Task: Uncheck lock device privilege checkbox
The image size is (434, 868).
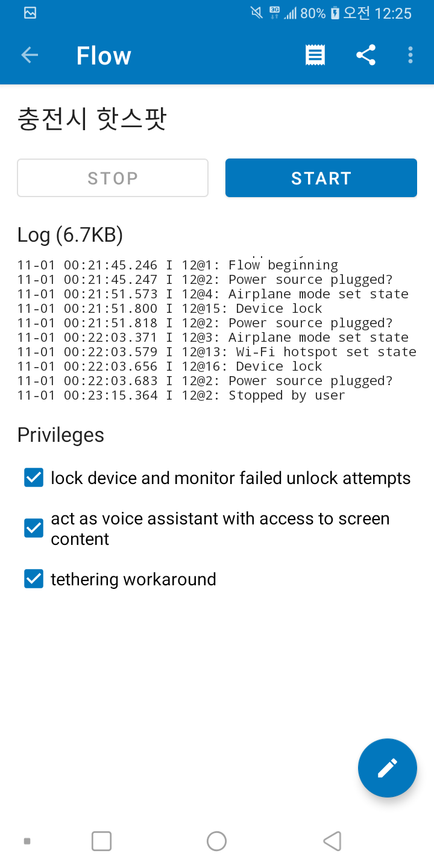Action: click(x=34, y=478)
